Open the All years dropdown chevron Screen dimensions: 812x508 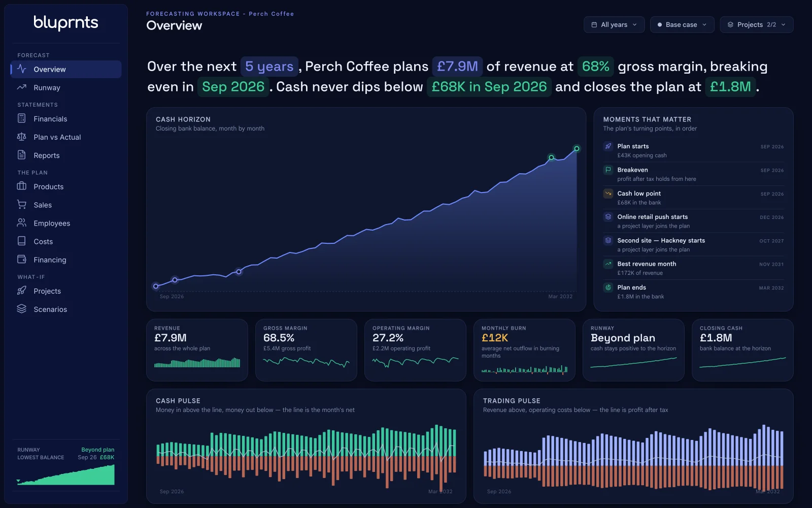(x=634, y=24)
